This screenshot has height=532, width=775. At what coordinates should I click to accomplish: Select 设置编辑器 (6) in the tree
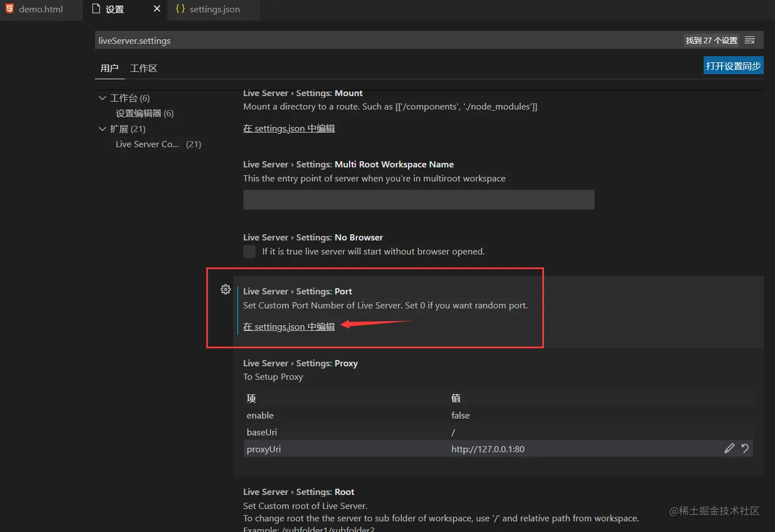(144, 113)
